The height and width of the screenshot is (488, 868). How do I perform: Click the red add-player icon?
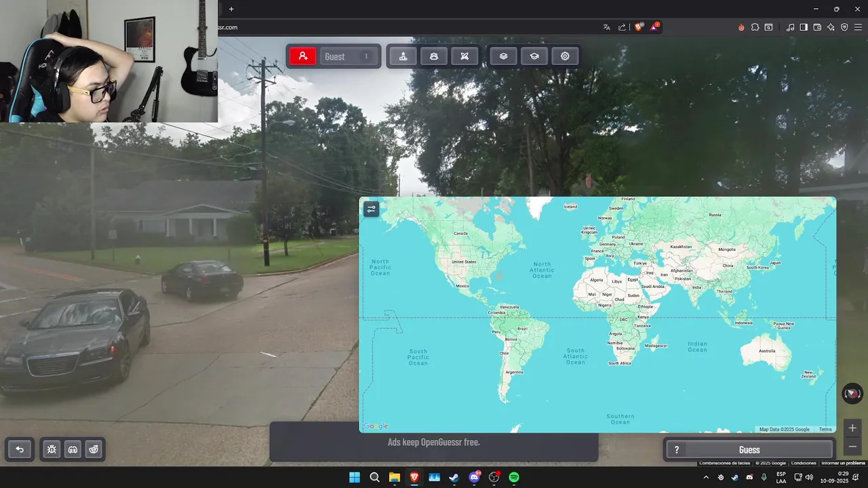point(303,56)
